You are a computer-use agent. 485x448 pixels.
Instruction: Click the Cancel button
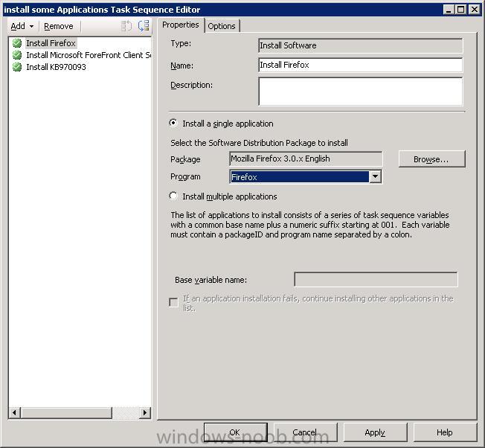[x=305, y=432]
